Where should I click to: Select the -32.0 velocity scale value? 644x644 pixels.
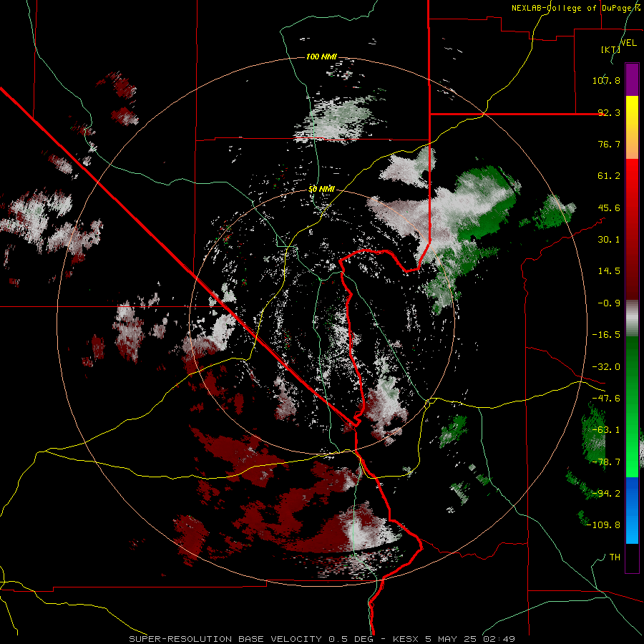coord(606,367)
